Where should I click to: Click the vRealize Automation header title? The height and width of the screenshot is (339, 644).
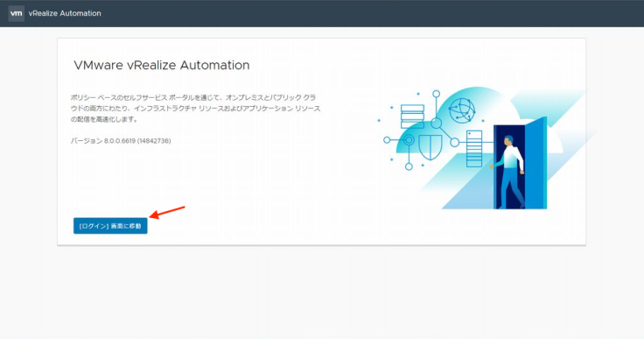pyautogui.click(x=65, y=13)
